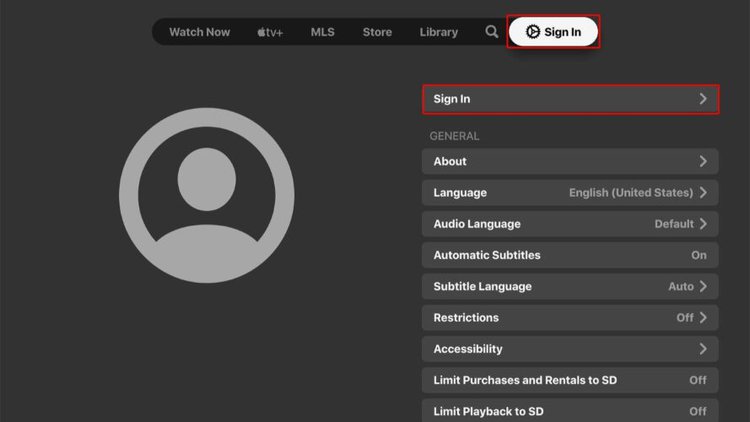Change Subtitle Language from Auto

click(570, 286)
